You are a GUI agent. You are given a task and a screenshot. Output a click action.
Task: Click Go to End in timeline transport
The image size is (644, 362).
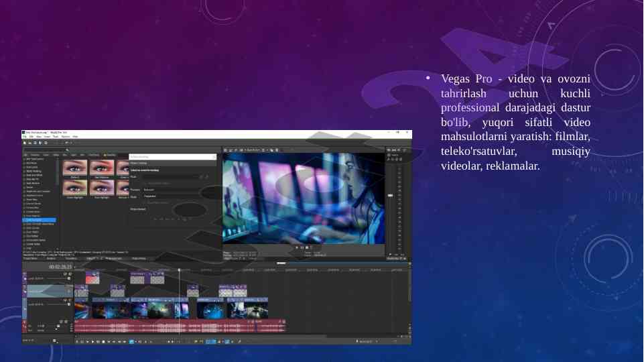click(x=114, y=341)
